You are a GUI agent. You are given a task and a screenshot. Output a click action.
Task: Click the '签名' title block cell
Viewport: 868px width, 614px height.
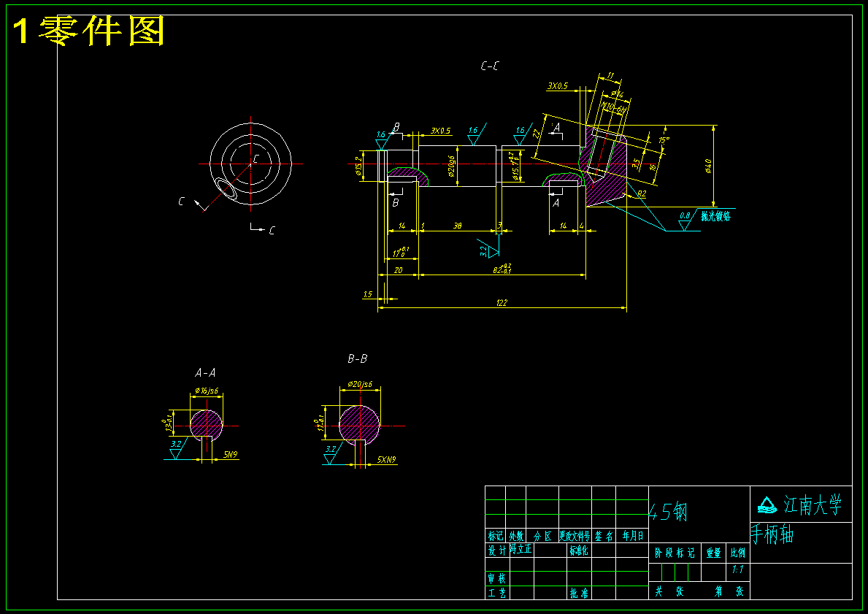pyautogui.click(x=604, y=536)
